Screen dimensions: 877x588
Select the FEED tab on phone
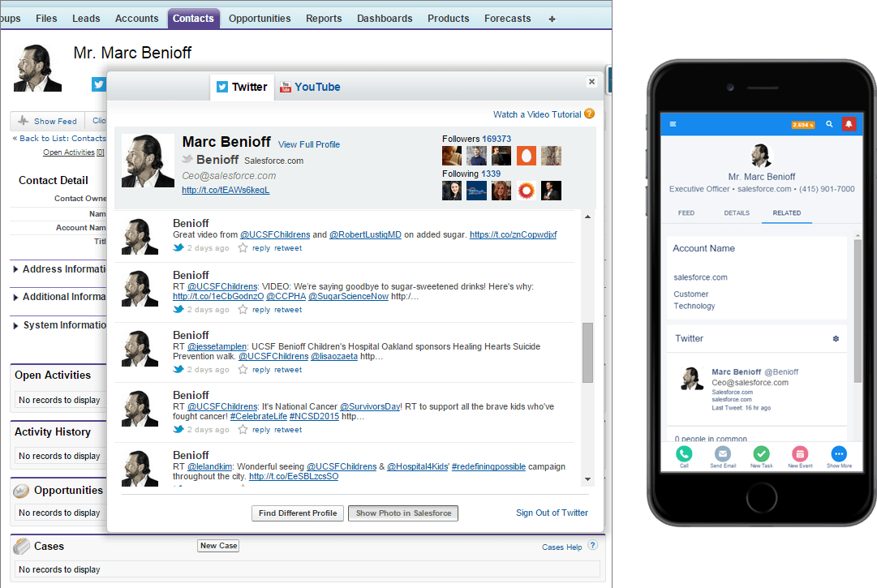coord(686,213)
